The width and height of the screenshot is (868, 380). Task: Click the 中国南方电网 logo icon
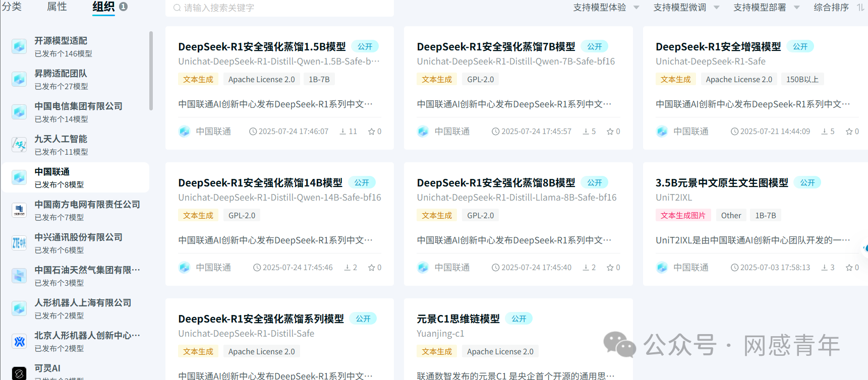pos(19,210)
